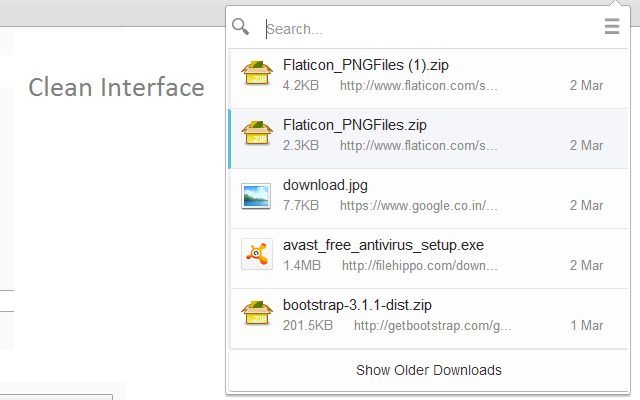
Task: Open download.jpg file name
Action: click(x=325, y=186)
